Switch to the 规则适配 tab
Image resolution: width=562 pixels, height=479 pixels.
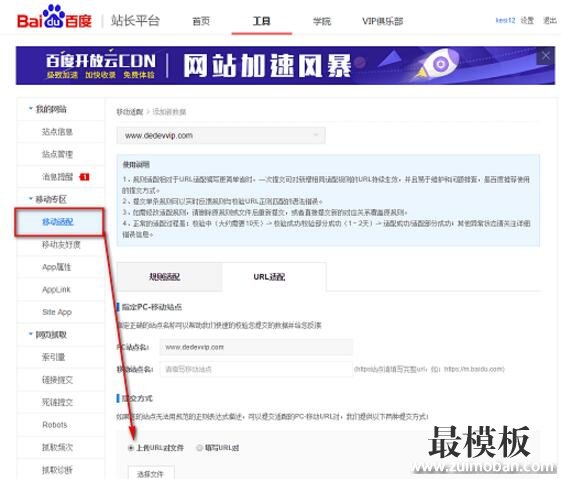click(x=170, y=277)
